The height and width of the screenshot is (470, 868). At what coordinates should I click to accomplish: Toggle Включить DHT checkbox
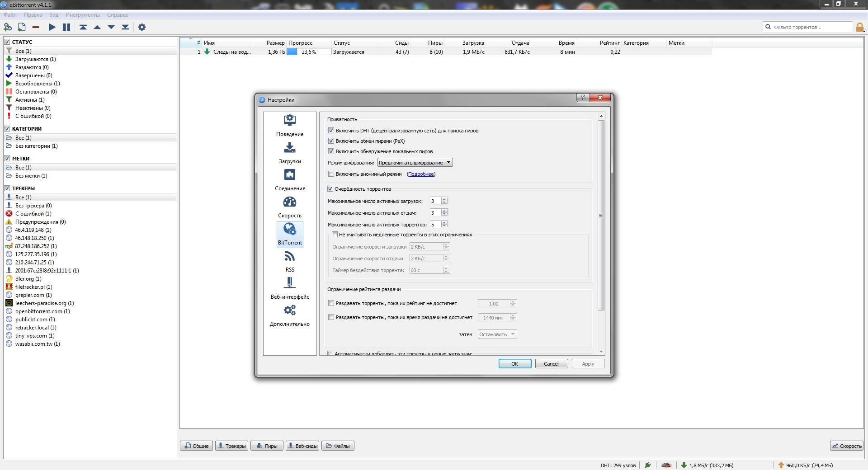coord(331,131)
